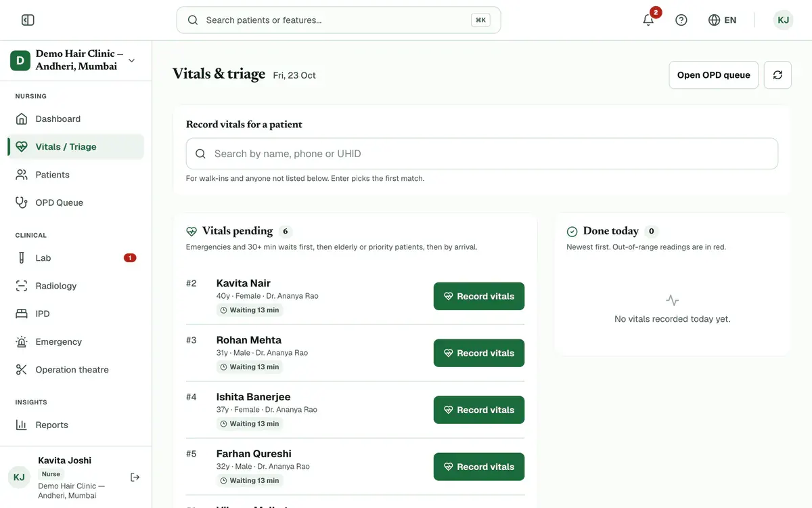Click patient name Rohan Mehta
This screenshot has width=812, height=508.
click(x=249, y=340)
